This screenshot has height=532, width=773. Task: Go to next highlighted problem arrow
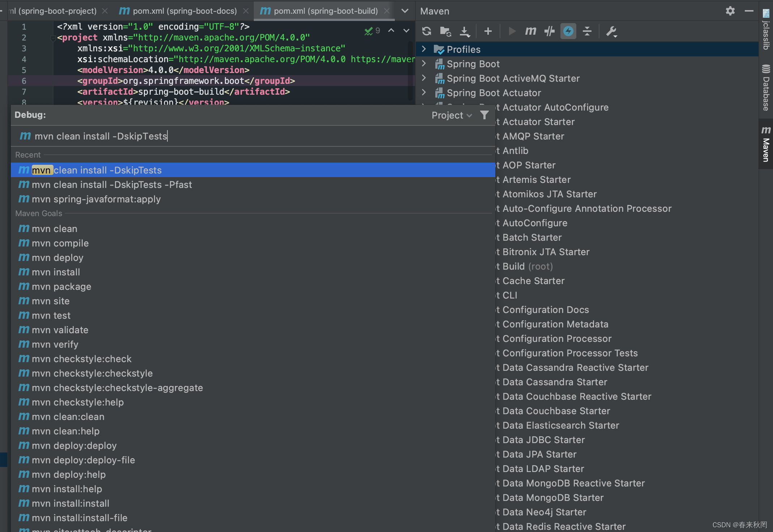(406, 30)
